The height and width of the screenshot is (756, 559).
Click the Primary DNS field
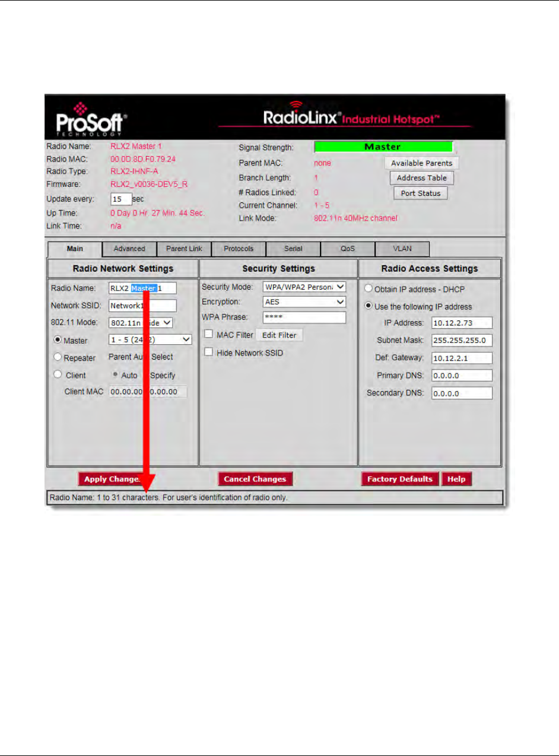tap(462, 376)
